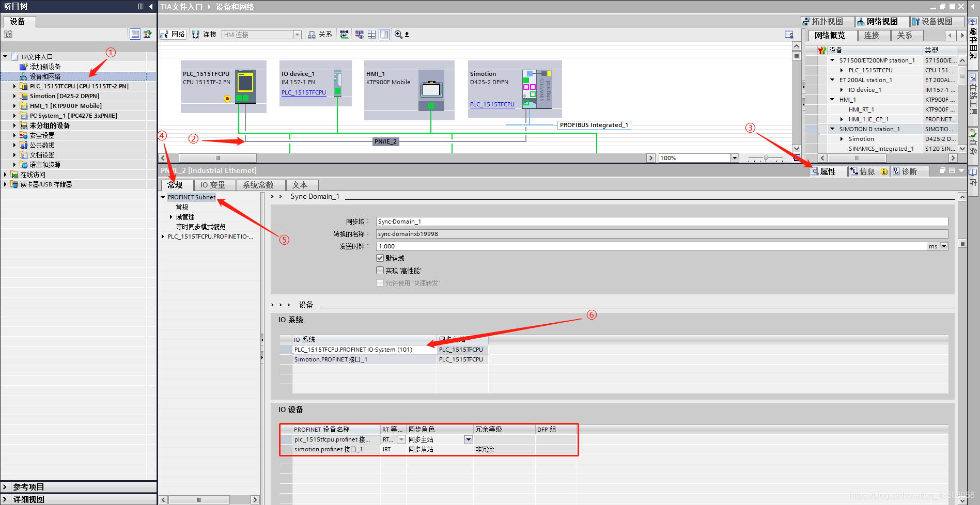Screen dimensions: 980x505
Task: Expand PLC_1515TFCPU node in project tree
Action: click(14, 86)
